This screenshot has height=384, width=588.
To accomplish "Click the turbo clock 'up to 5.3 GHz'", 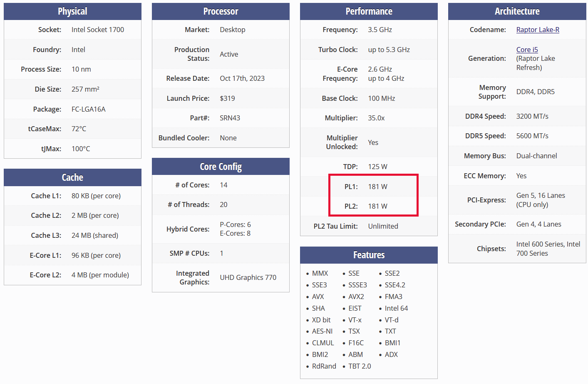I will [x=389, y=50].
